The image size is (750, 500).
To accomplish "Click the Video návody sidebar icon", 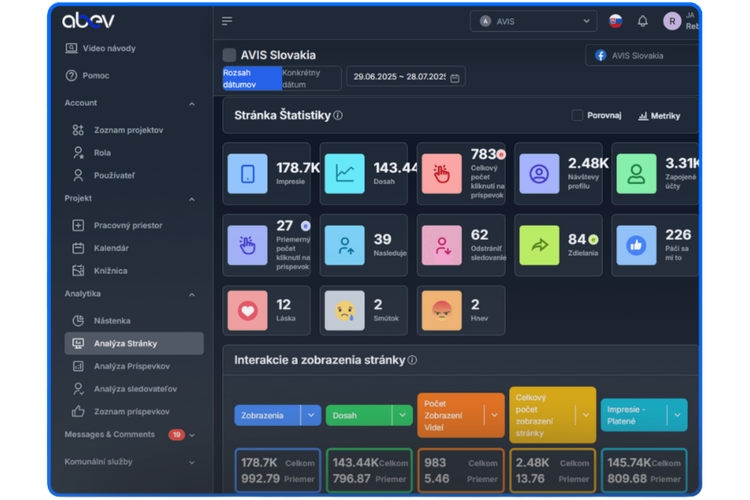I will tap(71, 48).
